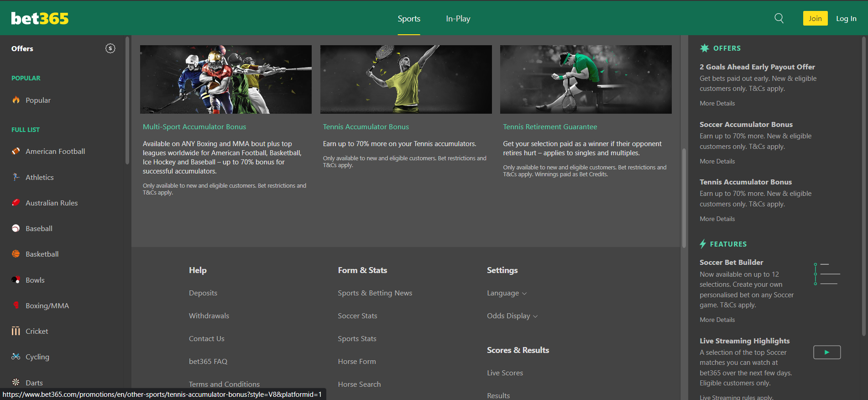Click the Popular flame icon
The width and height of the screenshot is (868, 400).
pos(16,100)
